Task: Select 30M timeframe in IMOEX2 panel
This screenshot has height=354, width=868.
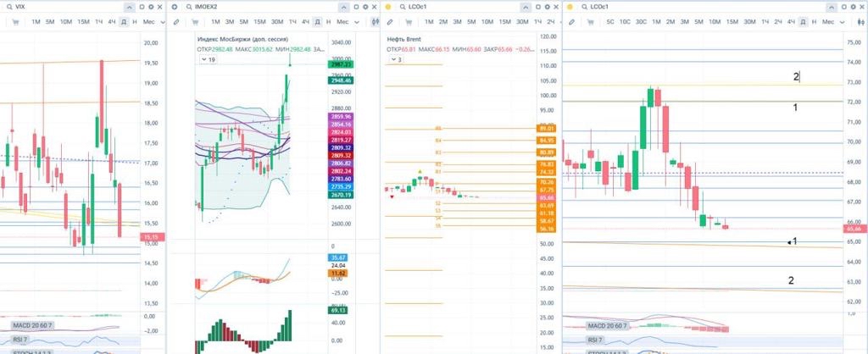Action: (277, 20)
